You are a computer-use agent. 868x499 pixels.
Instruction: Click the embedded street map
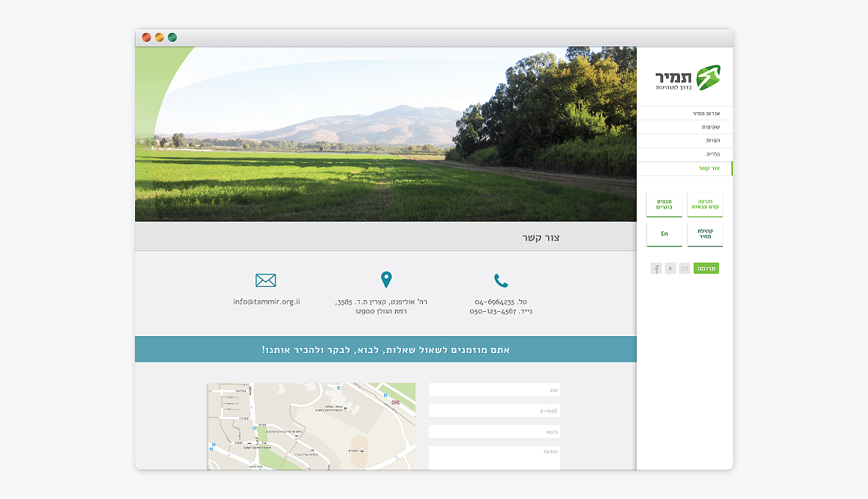(311, 426)
